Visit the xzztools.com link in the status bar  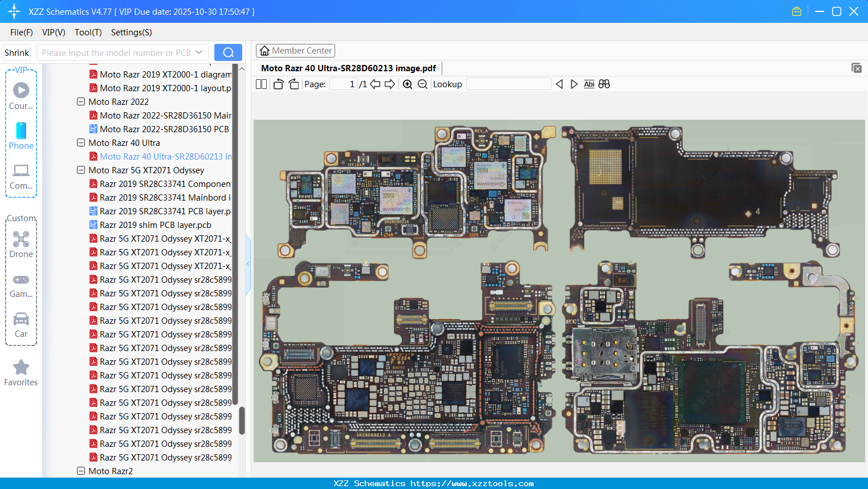tap(472, 483)
